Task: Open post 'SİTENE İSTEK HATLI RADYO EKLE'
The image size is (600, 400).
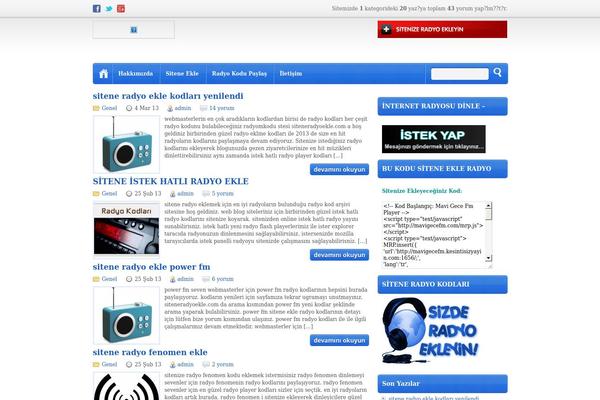Action: click(171, 181)
